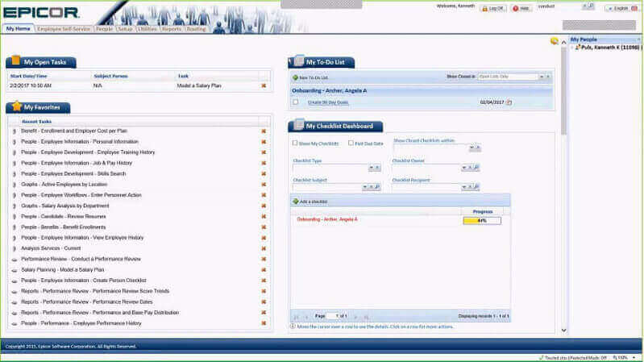Check the Create 90 Day Goals to-do checkbox
644x362 pixels.
click(296, 102)
